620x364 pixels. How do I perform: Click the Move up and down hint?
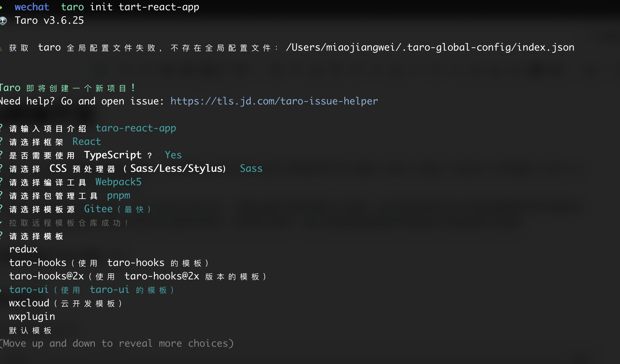tap(117, 343)
